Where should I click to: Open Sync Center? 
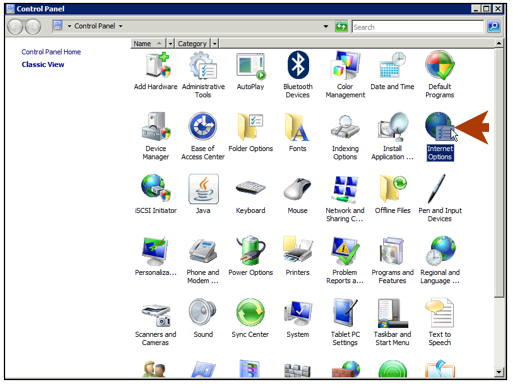pos(250,318)
